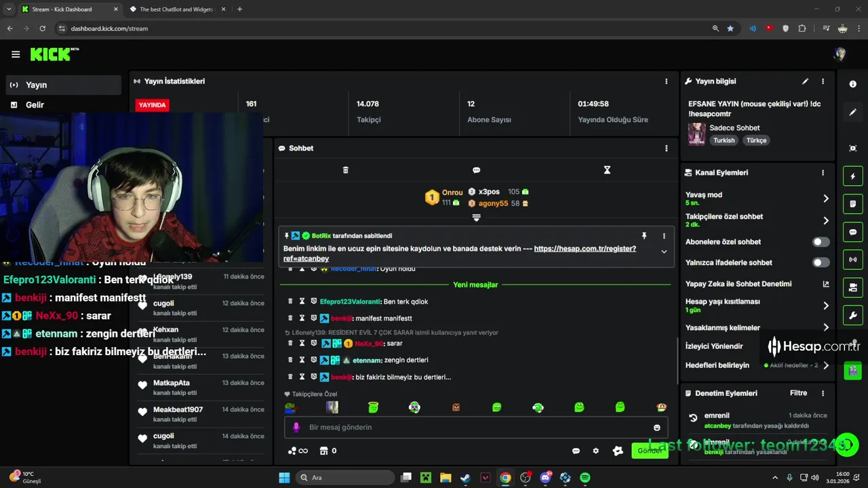This screenshot has height=488, width=868.
Task: Open Yayın İstatistikleri panel options menu
Action: coord(666,81)
